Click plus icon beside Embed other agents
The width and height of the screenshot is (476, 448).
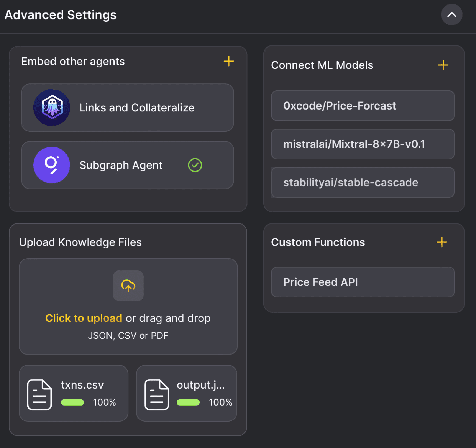[228, 61]
